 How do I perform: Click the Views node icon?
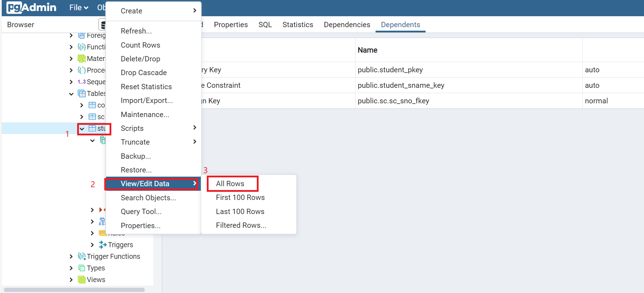(x=81, y=280)
